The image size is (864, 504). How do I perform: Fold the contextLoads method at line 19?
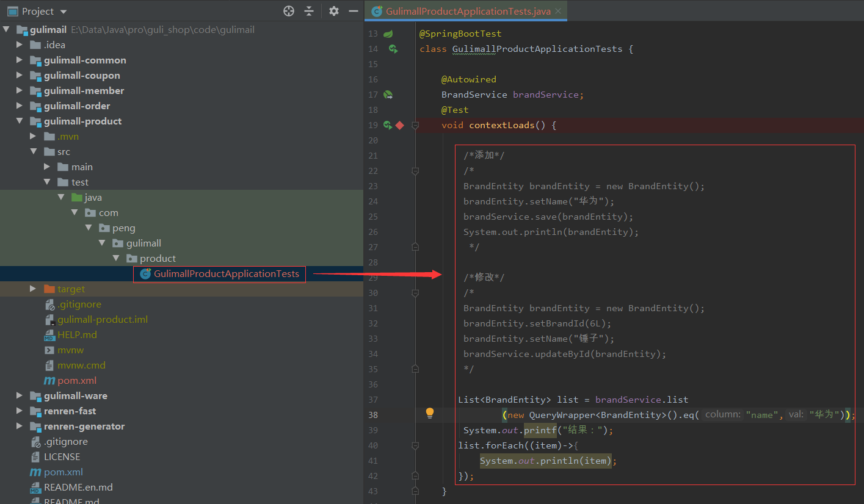pyautogui.click(x=415, y=125)
